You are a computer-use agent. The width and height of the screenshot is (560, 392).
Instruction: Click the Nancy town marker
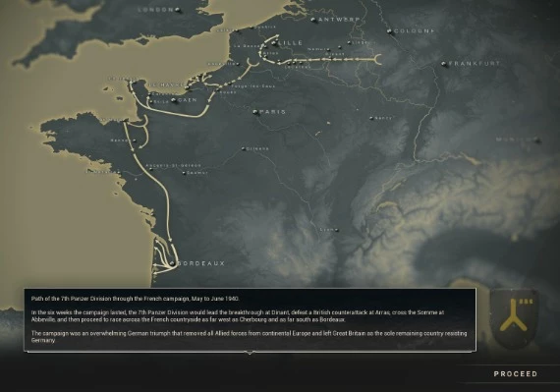[x=371, y=118]
